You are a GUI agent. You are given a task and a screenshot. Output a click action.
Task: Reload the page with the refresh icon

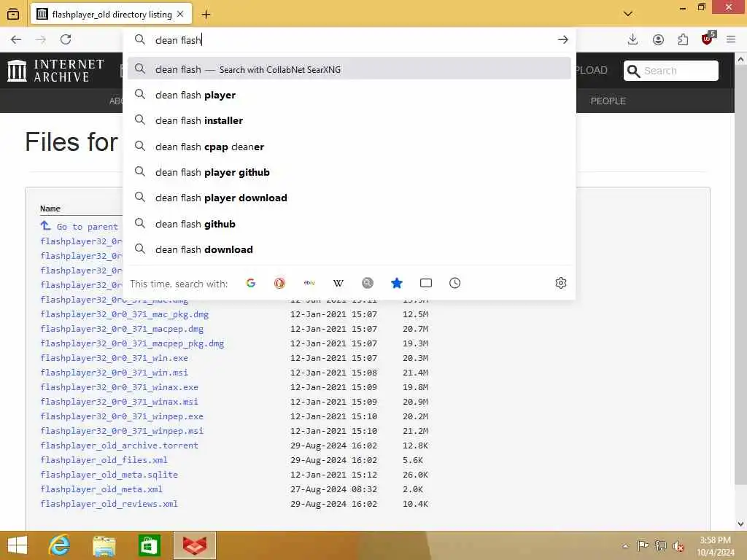click(66, 39)
